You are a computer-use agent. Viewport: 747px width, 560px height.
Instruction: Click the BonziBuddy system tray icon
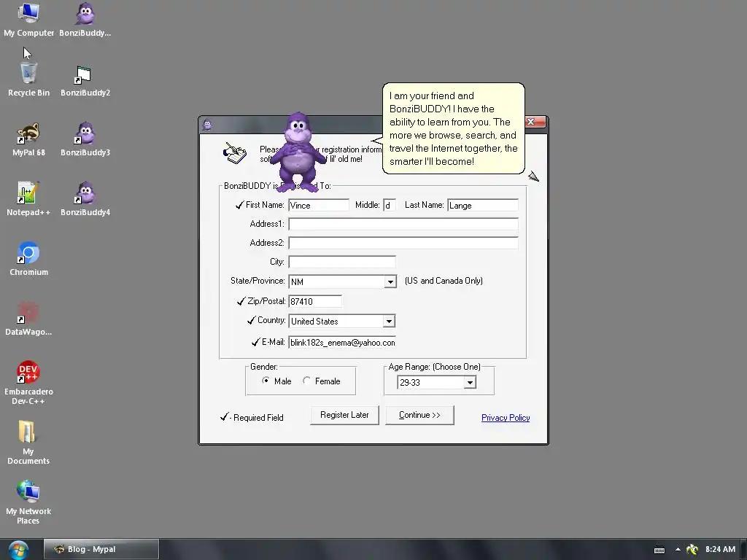[692, 550]
